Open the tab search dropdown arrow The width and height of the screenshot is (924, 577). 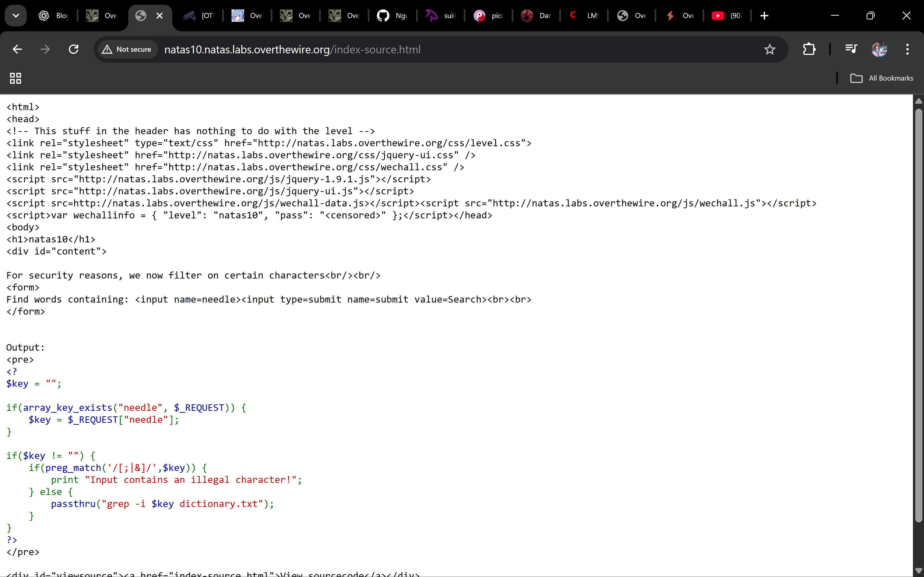16,16
